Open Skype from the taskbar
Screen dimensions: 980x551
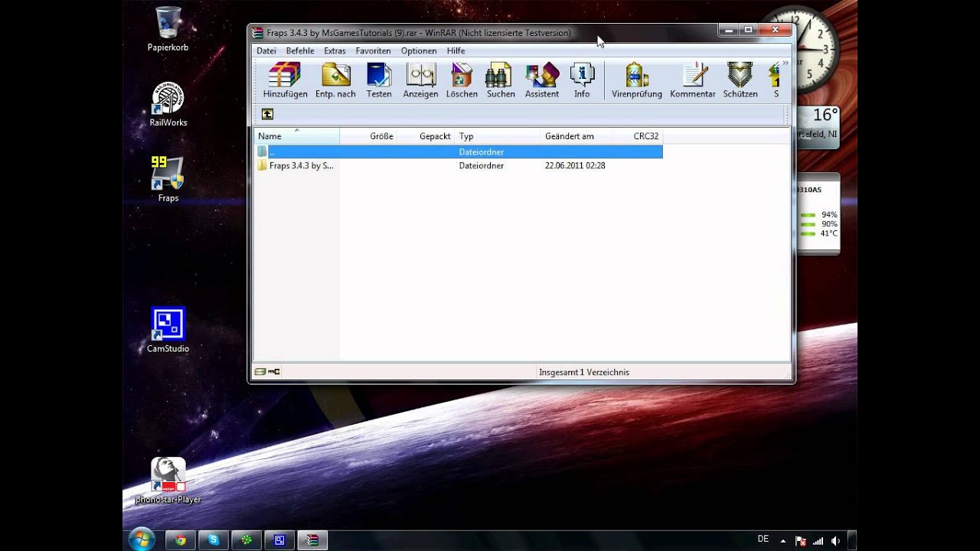[214, 540]
